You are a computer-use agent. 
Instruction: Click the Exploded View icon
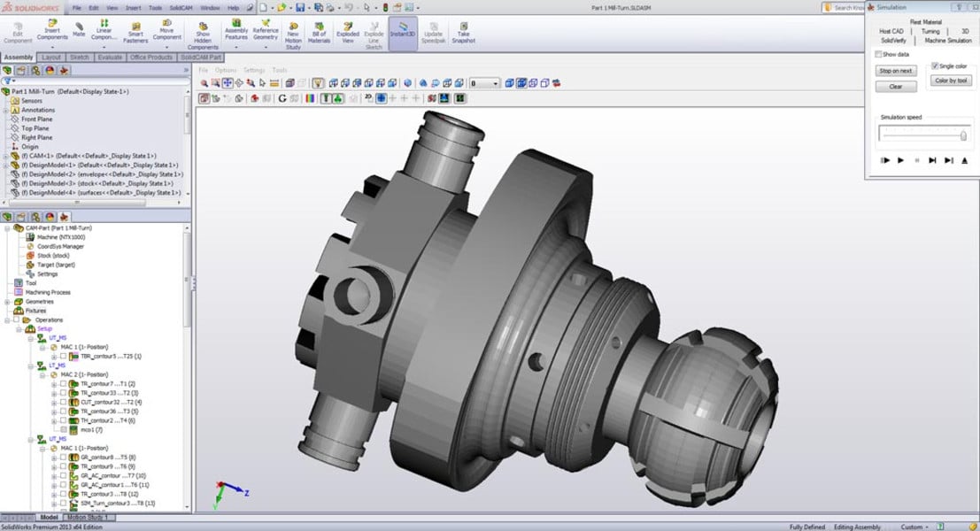(348, 33)
